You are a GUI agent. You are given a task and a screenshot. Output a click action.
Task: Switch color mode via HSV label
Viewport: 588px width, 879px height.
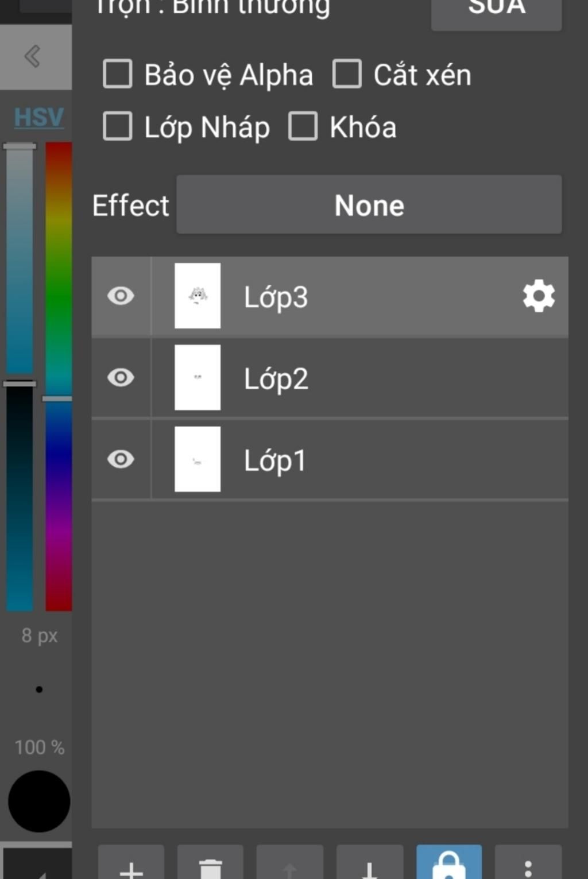coord(39,117)
